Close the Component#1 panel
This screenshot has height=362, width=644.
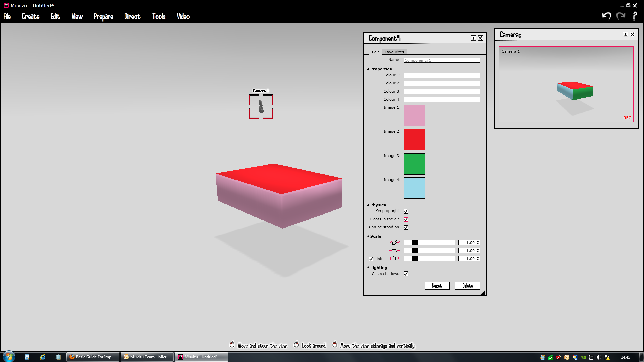480,38
